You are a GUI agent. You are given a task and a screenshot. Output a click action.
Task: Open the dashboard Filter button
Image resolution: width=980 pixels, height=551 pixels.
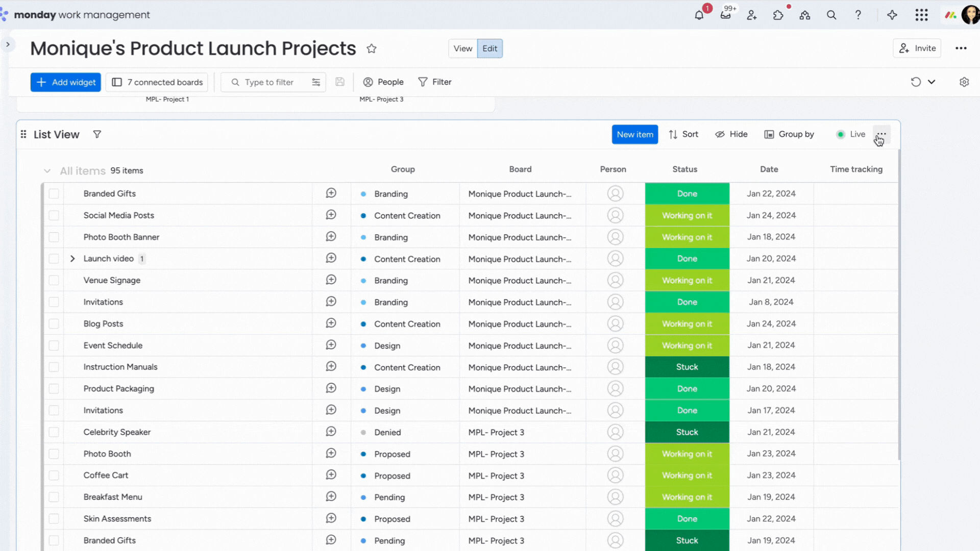(435, 82)
